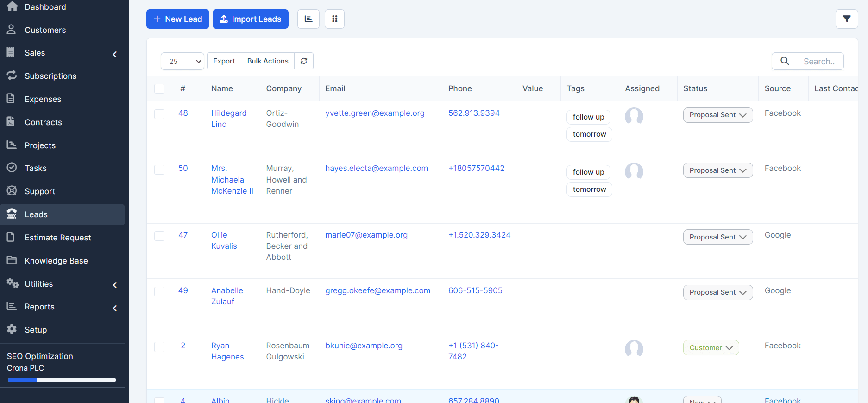868x403 pixels.
Task: Expand the Reports submenu arrow
Action: (115, 308)
